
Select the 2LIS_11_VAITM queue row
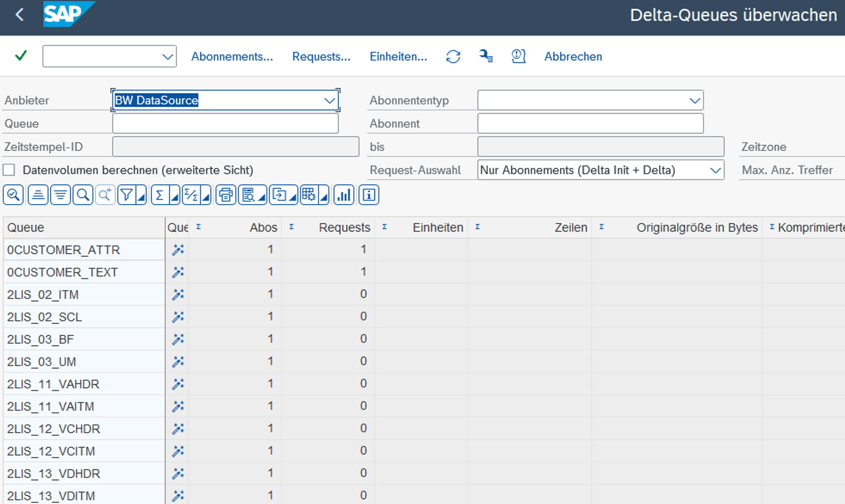point(84,407)
